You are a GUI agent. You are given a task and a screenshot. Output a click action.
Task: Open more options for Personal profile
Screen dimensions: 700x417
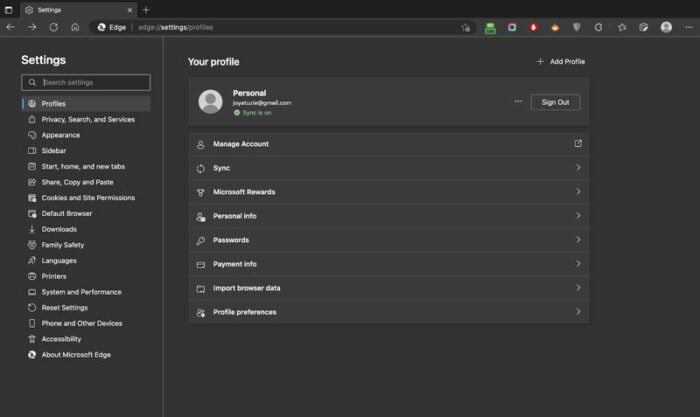(518, 101)
